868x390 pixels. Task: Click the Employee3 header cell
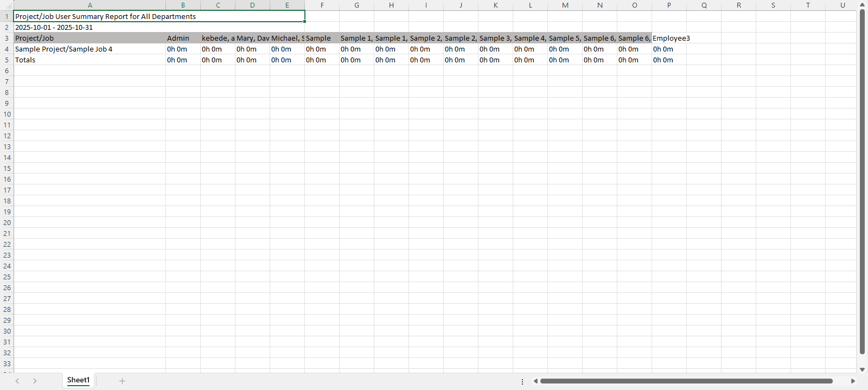[669, 39]
